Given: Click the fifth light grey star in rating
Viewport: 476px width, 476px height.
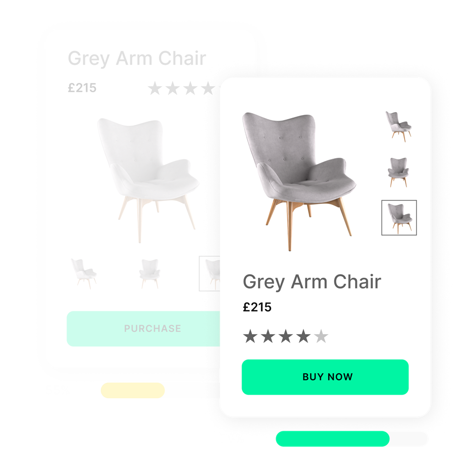Looking at the screenshot, I should tap(321, 336).
